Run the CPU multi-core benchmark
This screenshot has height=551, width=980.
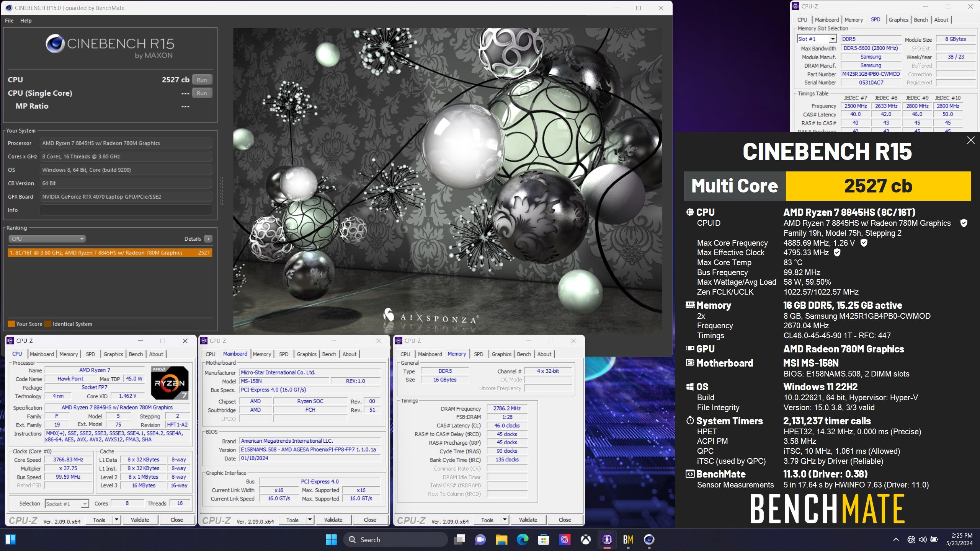[202, 80]
